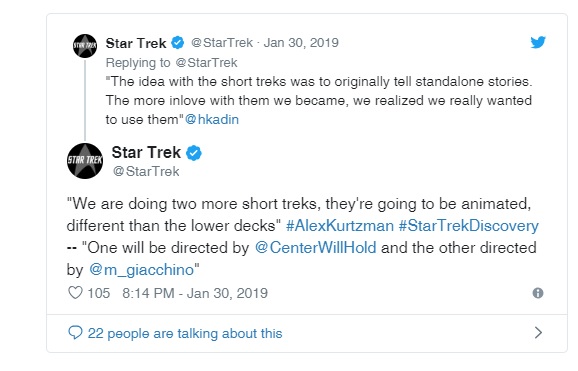
Task: Open the @StarTrek handle under the main name
Action: 146,171
